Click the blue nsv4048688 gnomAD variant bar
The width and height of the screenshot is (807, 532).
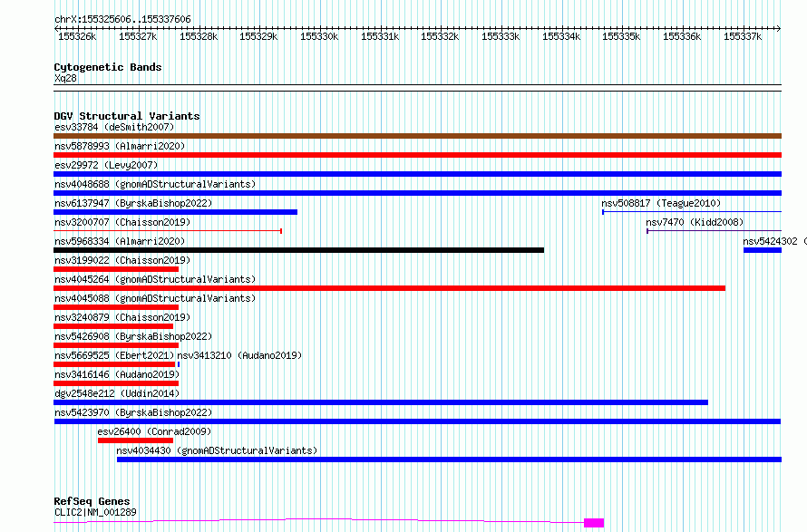417,193
